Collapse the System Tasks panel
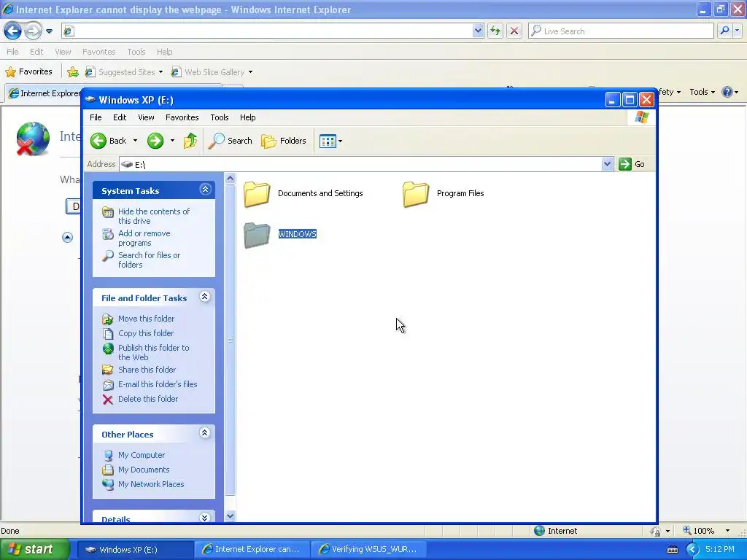The height and width of the screenshot is (560, 747). (x=205, y=190)
